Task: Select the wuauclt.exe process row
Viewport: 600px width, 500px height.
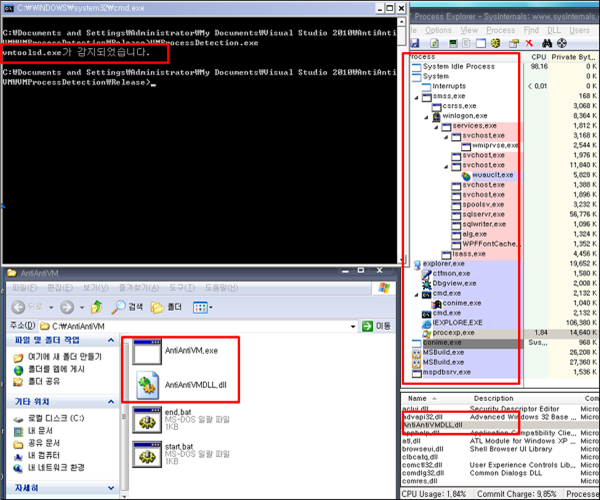Action: (505, 175)
